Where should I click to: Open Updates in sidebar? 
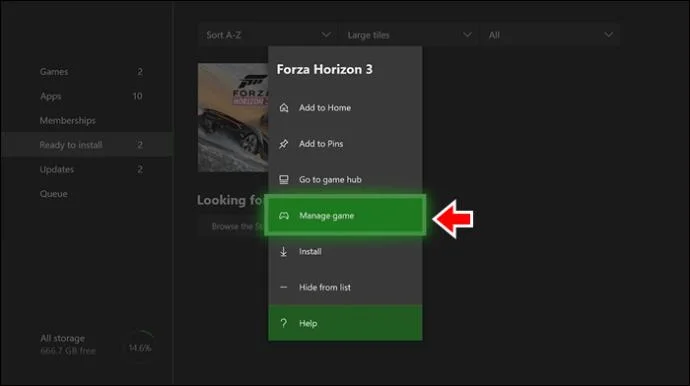(x=87, y=169)
